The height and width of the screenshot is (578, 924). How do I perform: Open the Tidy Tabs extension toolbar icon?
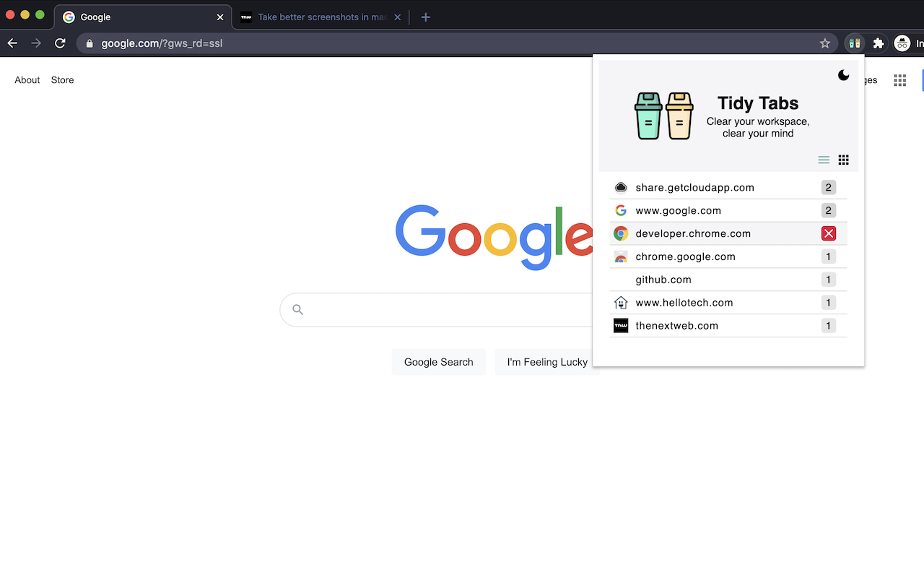point(855,43)
